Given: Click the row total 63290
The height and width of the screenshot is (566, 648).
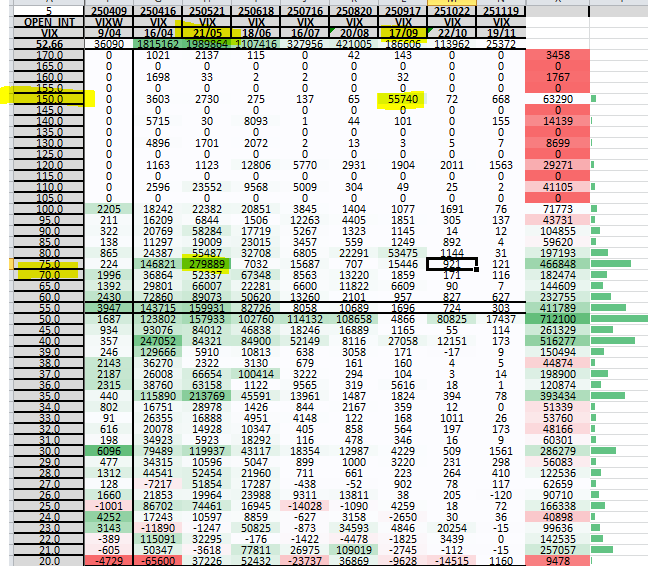Looking at the screenshot, I should click(x=557, y=99).
